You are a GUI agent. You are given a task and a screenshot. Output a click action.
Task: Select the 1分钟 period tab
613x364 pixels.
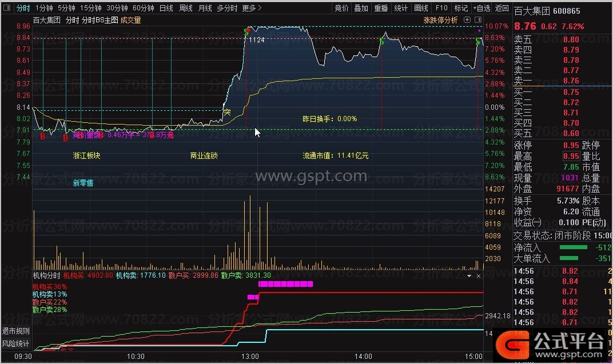44,8
